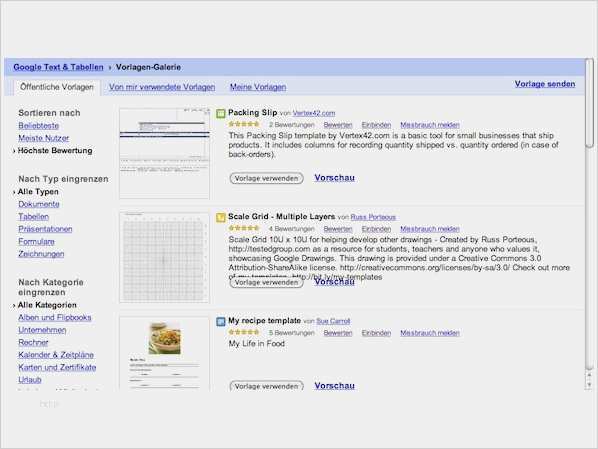Filter by category Karten und Zertifikate
This screenshot has width=598, height=449.
click(x=57, y=367)
